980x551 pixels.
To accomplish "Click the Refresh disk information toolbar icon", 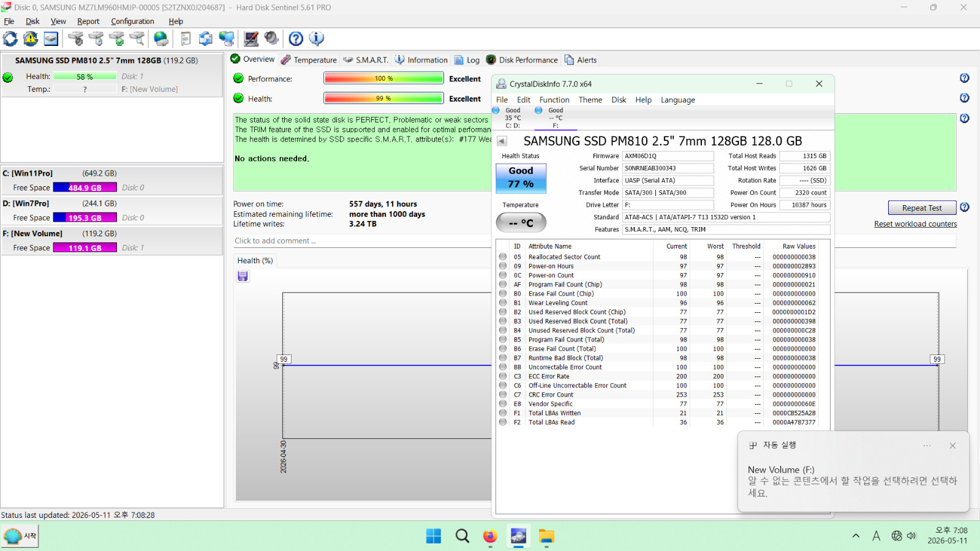I will [10, 39].
